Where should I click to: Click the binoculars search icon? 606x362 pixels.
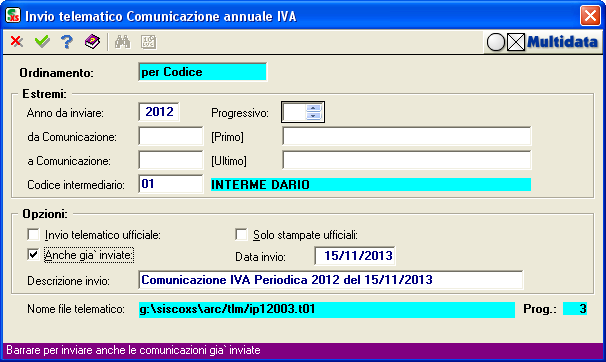tap(123, 42)
